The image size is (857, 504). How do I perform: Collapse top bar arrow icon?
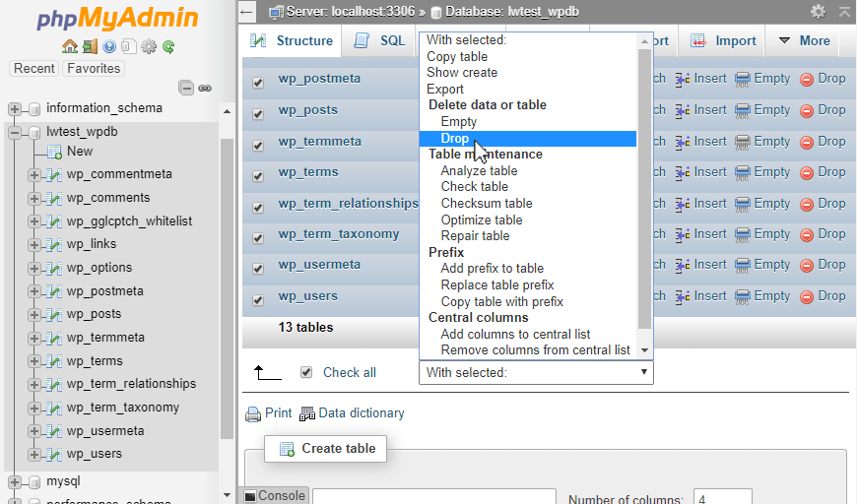coord(845,12)
